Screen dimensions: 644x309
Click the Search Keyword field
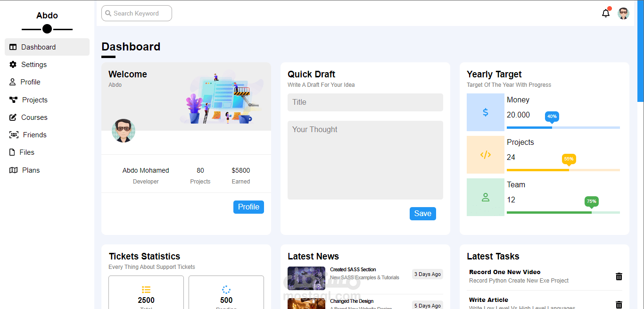(x=136, y=13)
